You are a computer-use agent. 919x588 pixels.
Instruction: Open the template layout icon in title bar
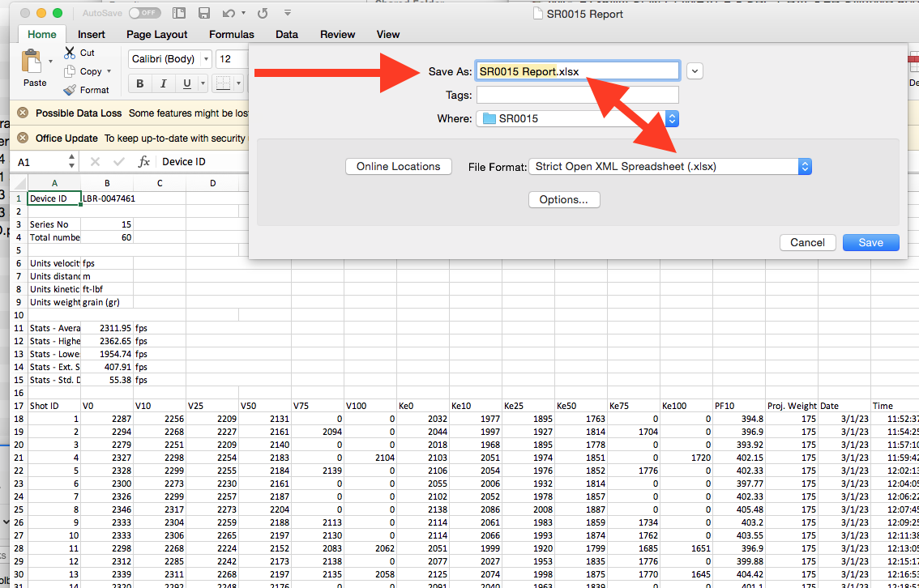coord(179,14)
